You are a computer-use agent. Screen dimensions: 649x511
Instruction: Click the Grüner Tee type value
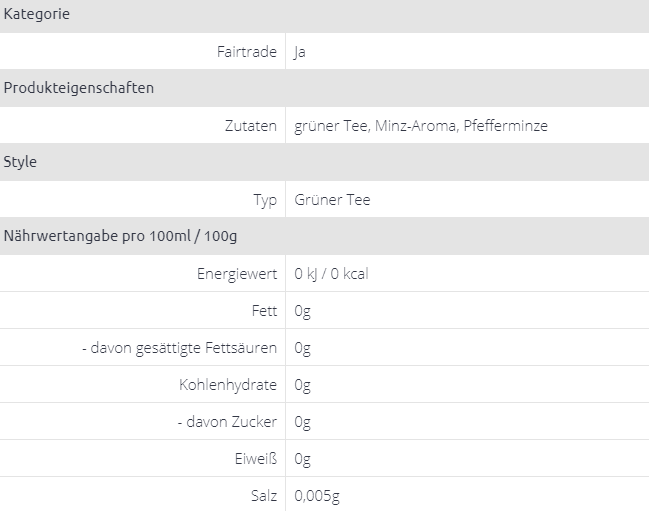tap(332, 200)
